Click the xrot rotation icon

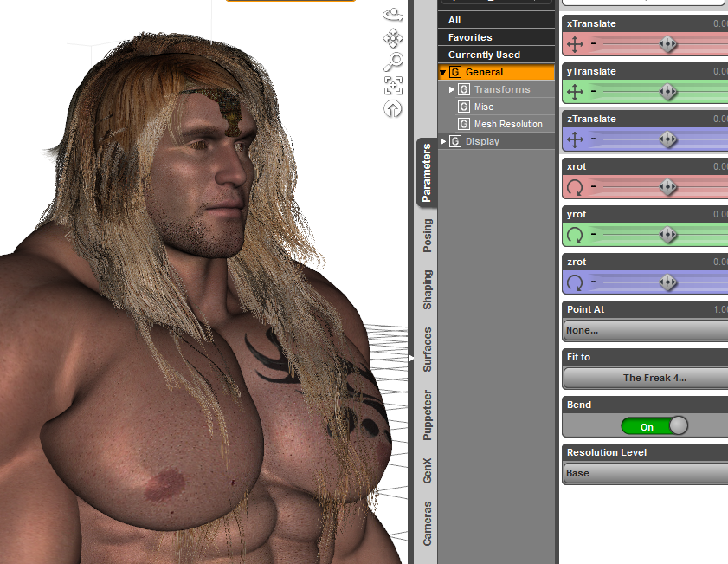(575, 188)
